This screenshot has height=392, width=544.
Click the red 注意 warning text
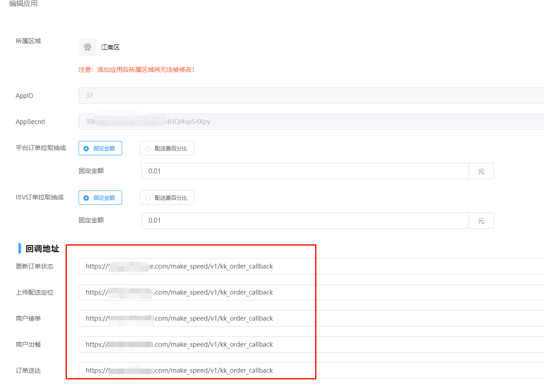point(136,70)
